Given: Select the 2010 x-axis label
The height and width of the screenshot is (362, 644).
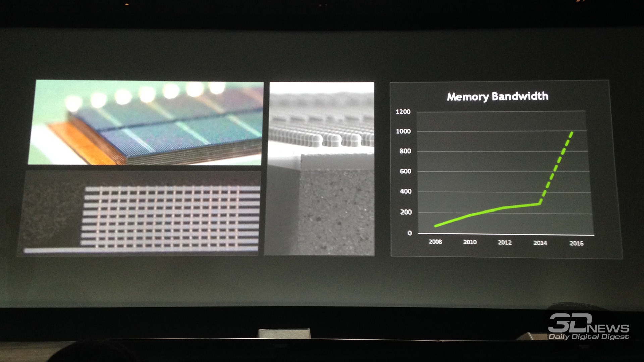Looking at the screenshot, I should point(470,242).
